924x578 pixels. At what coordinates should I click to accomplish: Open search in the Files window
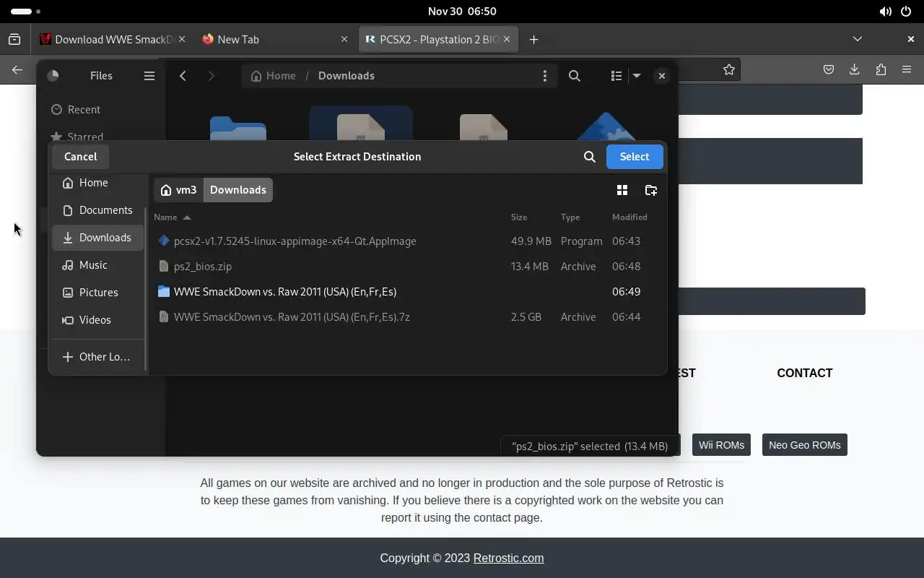click(575, 76)
